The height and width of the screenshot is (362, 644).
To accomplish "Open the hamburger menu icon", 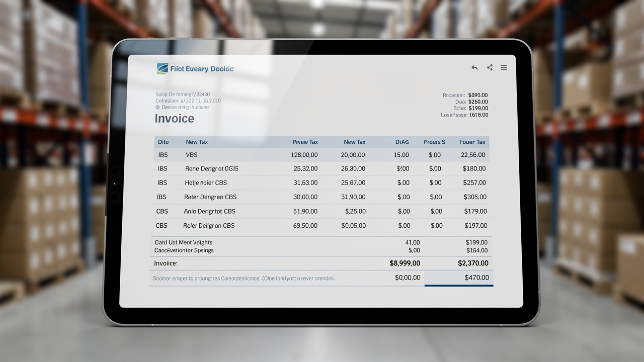I will [x=504, y=67].
